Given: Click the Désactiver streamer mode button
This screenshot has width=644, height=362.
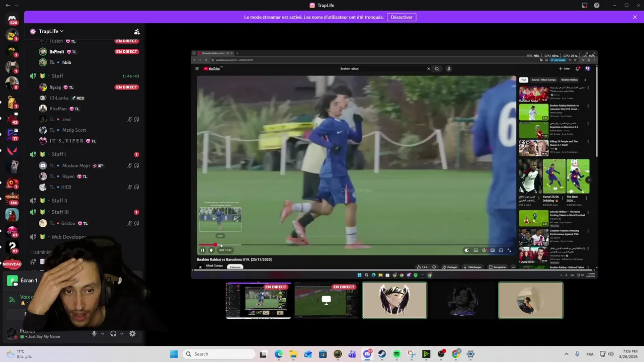Looking at the screenshot, I should [401, 17].
